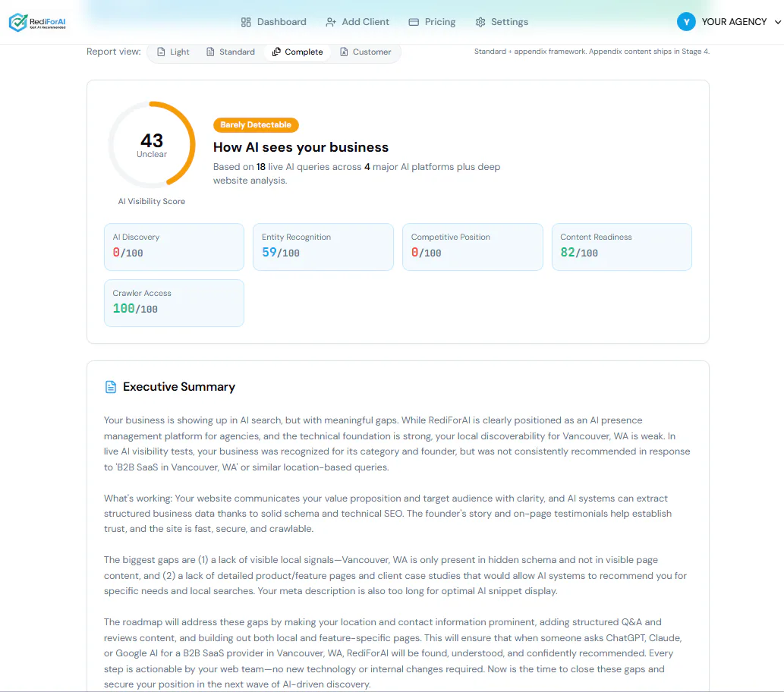The width and height of the screenshot is (784, 692).
Task: Click the RediForAI logo
Action: [x=37, y=22]
